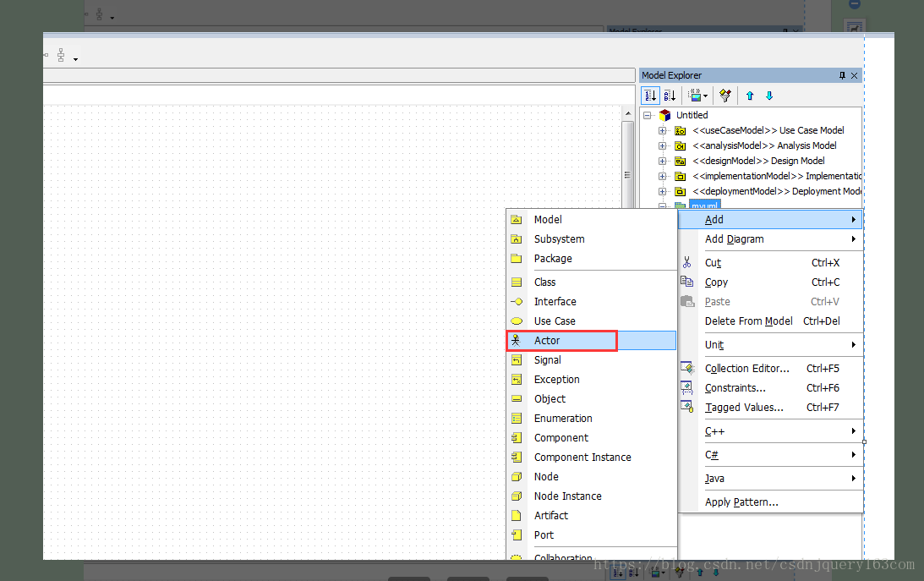Expand the Design Model tree node
Screen dimensions: 924x581
663,162
